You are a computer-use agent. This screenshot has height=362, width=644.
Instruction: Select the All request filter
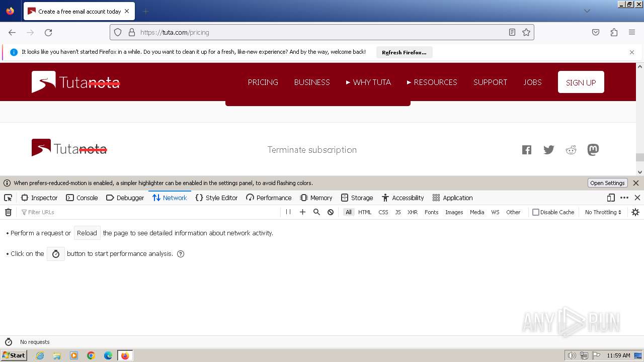point(348,212)
